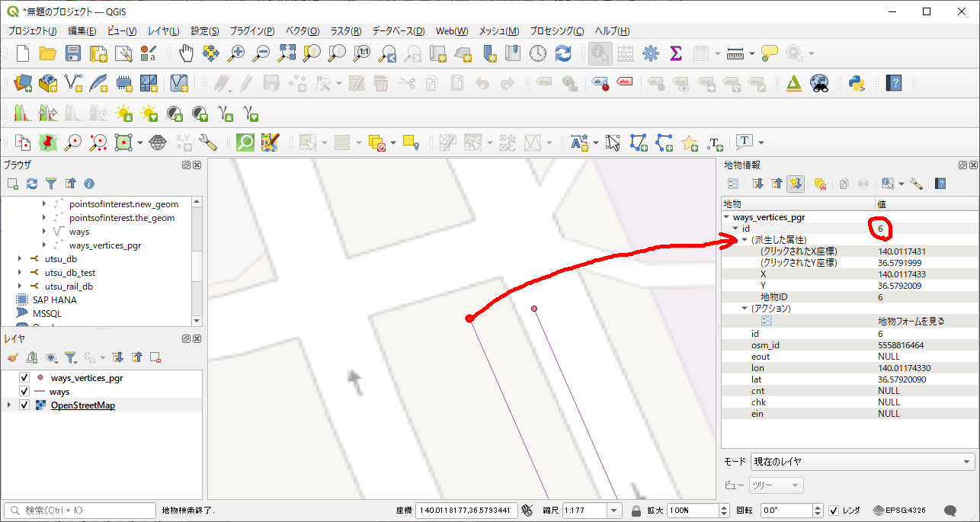This screenshot has width=980, height=522.
Task: Expand the utsu_db database node
Action: tap(21, 259)
